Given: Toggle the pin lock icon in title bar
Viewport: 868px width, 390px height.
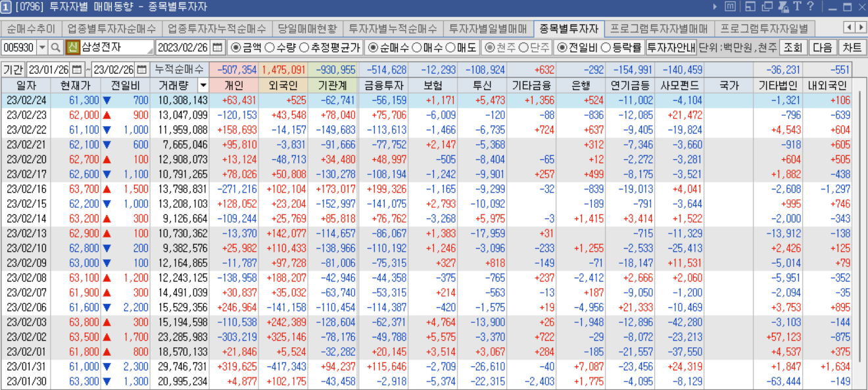Looking at the screenshot, I should (783, 7).
